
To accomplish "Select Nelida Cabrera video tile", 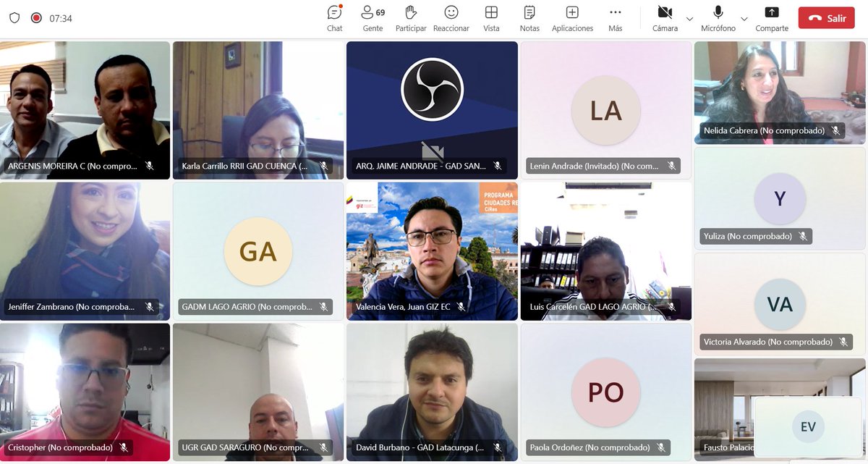I will coord(780,93).
